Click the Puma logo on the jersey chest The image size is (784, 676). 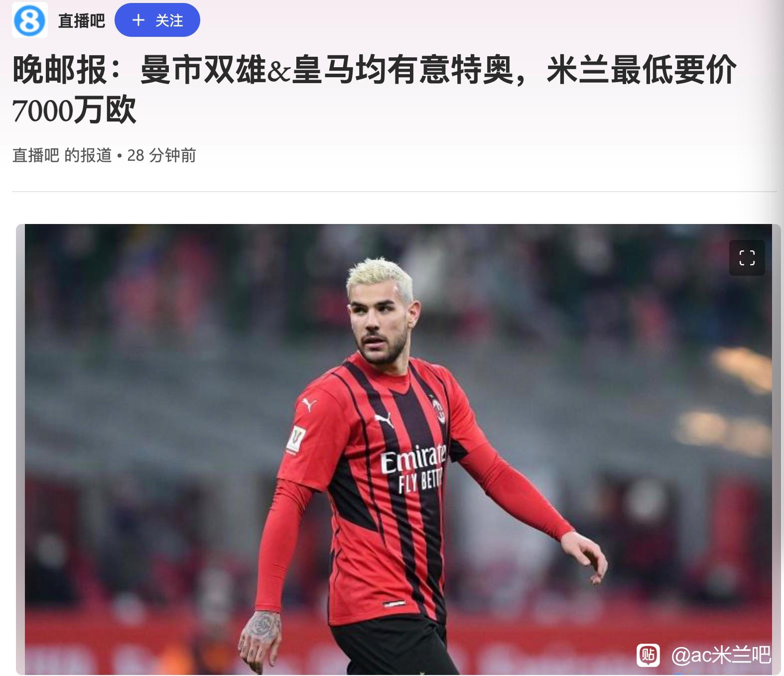(384, 420)
